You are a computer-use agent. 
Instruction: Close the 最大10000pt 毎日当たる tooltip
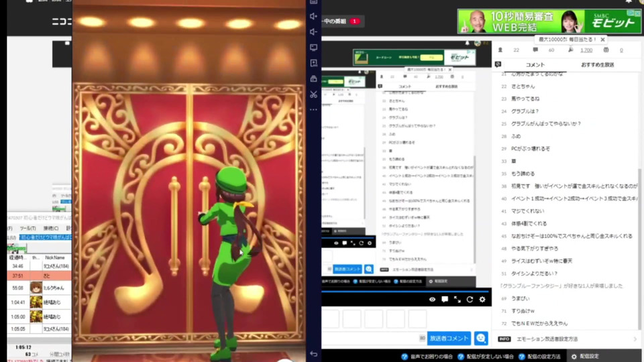pyautogui.click(x=602, y=40)
